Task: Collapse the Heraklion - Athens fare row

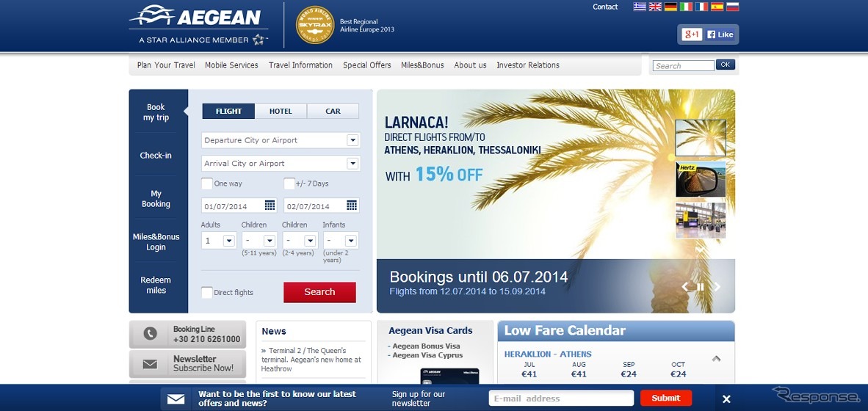Action: pos(716,358)
